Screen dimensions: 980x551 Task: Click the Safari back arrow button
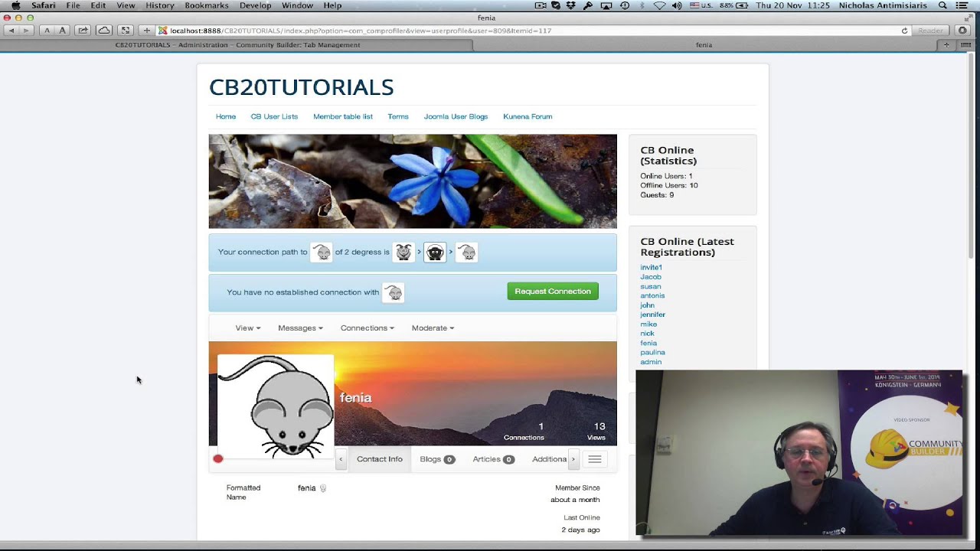click(11, 31)
